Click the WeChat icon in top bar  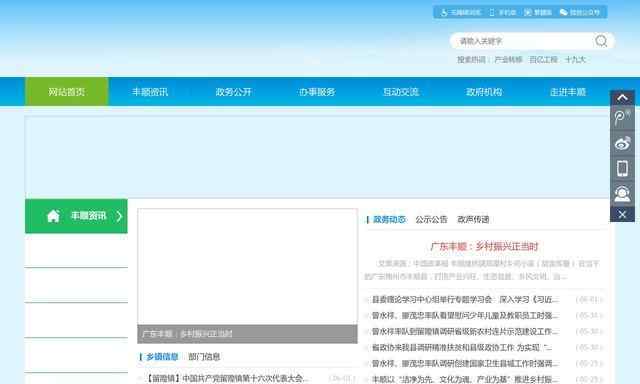[564, 13]
